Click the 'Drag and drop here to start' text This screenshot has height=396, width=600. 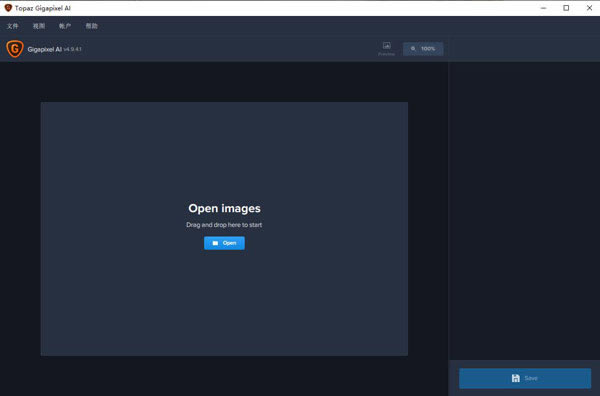(x=224, y=225)
